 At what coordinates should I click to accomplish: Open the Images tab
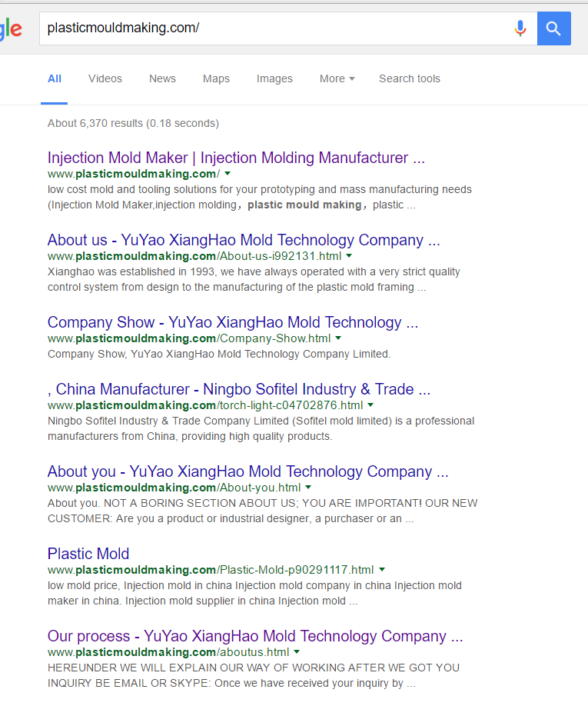coord(274,78)
